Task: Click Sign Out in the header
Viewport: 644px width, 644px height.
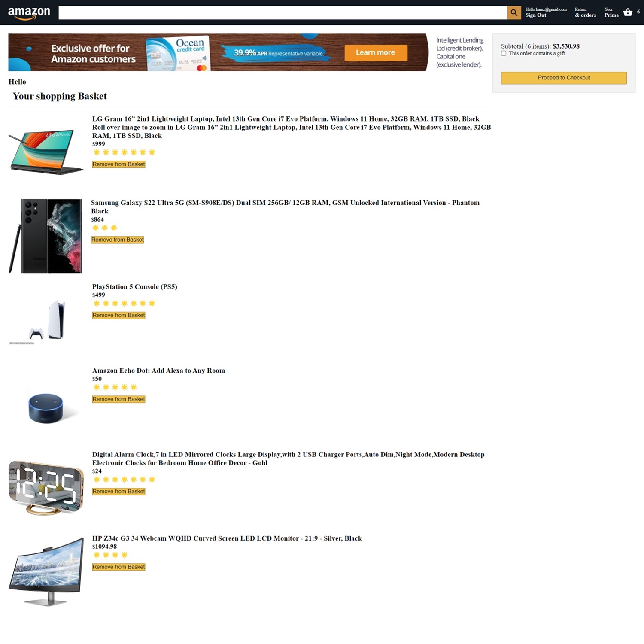Action: pyautogui.click(x=536, y=15)
